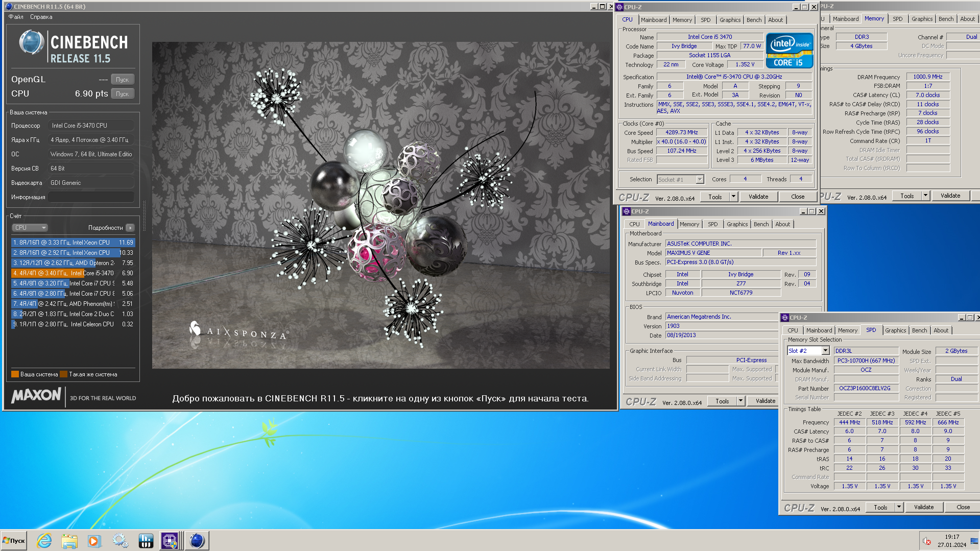Click Validate in CPU-Z Memory window
Image resolution: width=980 pixels, height=551 pixels.
coord(950,196)
